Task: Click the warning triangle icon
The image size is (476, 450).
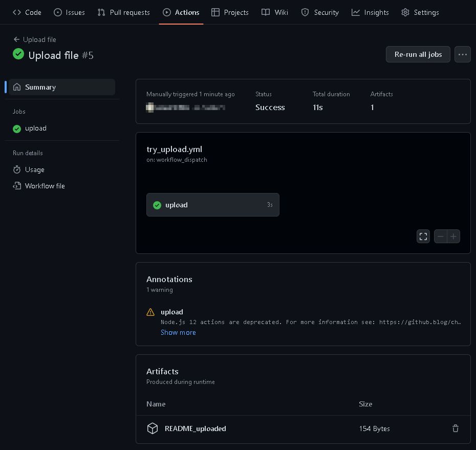Action: point(150,312)
